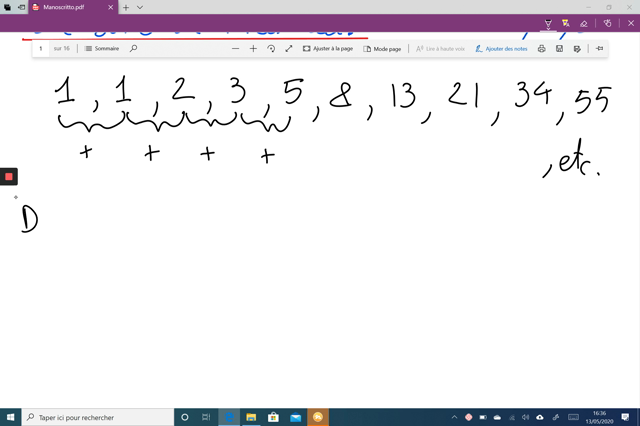Stop recording with the red square button

(x=9, y=177)
